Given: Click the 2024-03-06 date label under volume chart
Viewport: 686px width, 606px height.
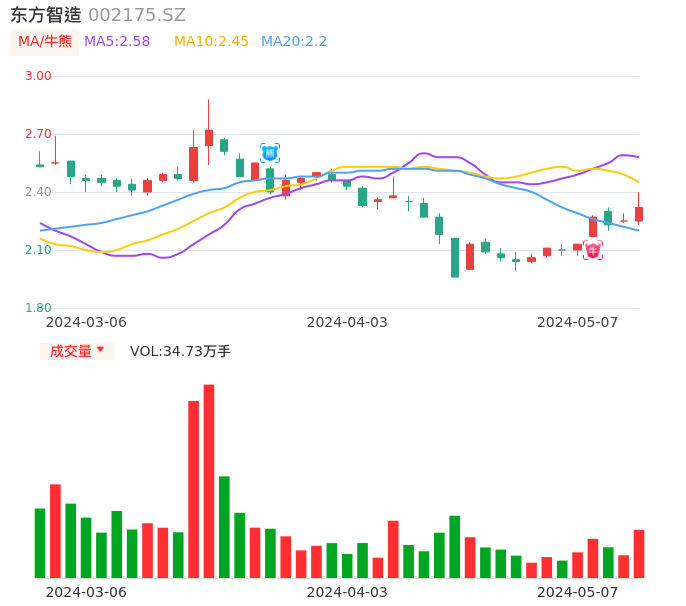Looking at the screenshot, I should [x=86, y=592].
